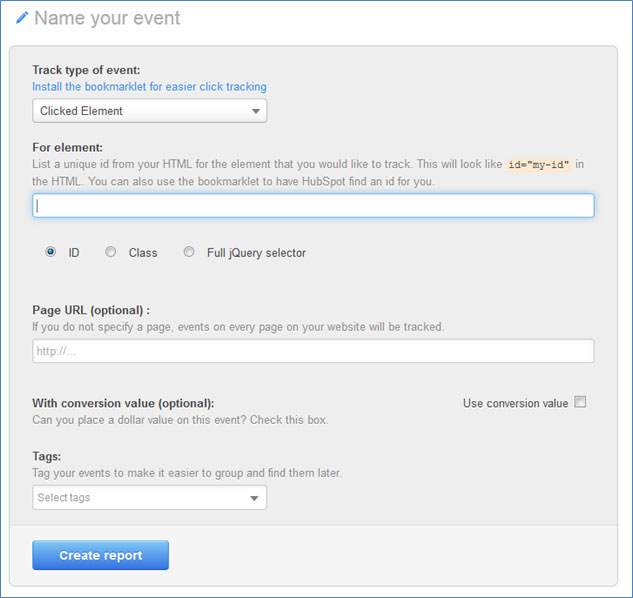
Task: Select the ID radio button
Action: click(x=50, y=252)
